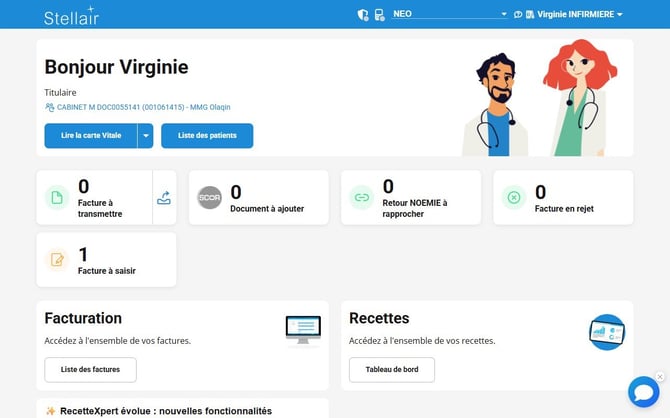Click the Lire la carte Vitale button

(x=90, y=135)
